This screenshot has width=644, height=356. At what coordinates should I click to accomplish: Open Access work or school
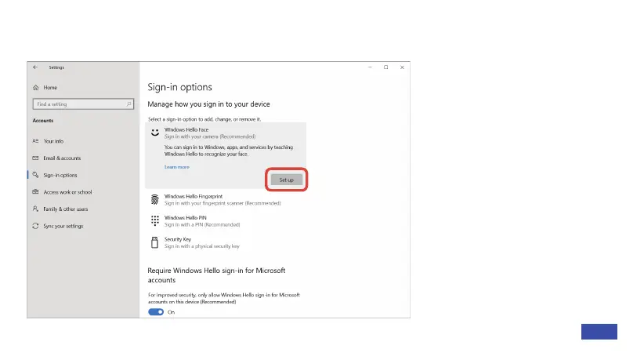coord(67,192)
